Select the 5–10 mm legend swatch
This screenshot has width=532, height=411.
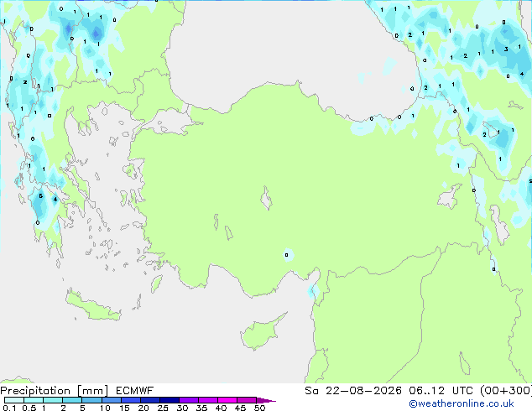[91, 400]
